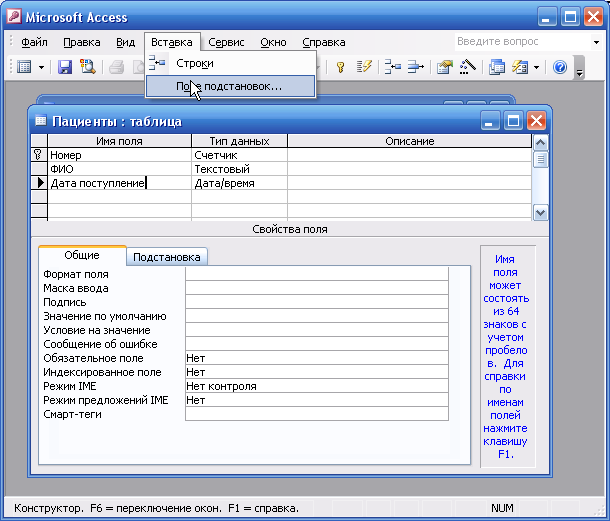
Task: Open the Indexes lightning icon
Action: tap(364, 67)
